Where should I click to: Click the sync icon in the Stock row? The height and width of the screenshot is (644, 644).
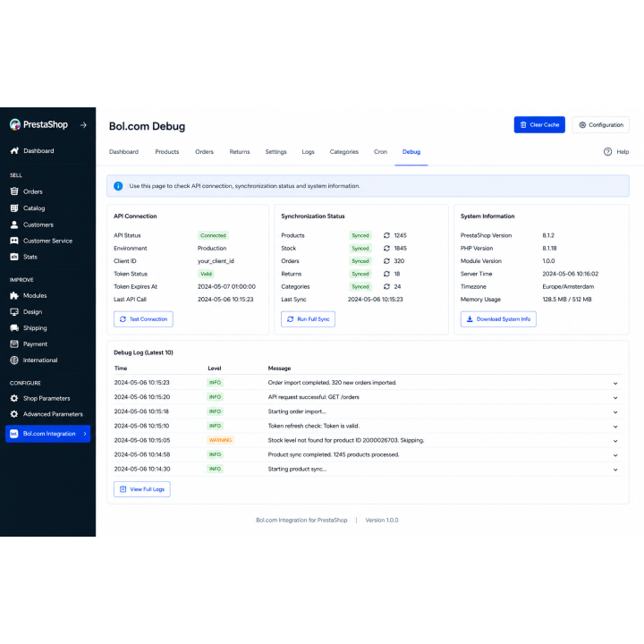(x=386, y=248)
